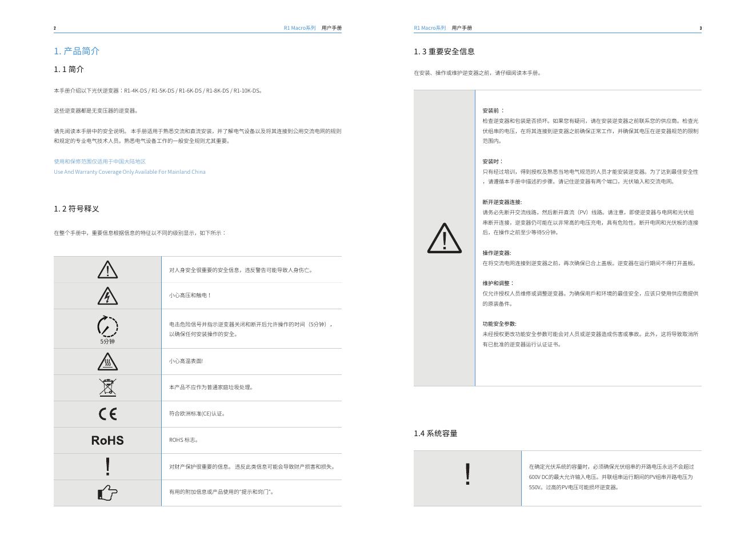Click the text 电击危险信号并指示逆变器关闭
The height and width of the screenshot is (535, 756).
click(250, 329)
